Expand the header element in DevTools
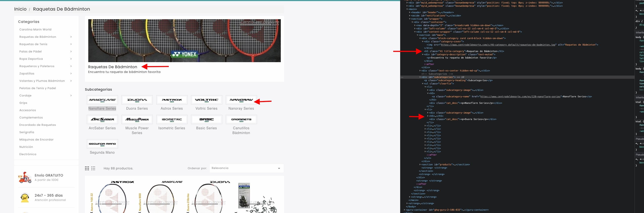 pyautogui.click(x=410, y=12)
